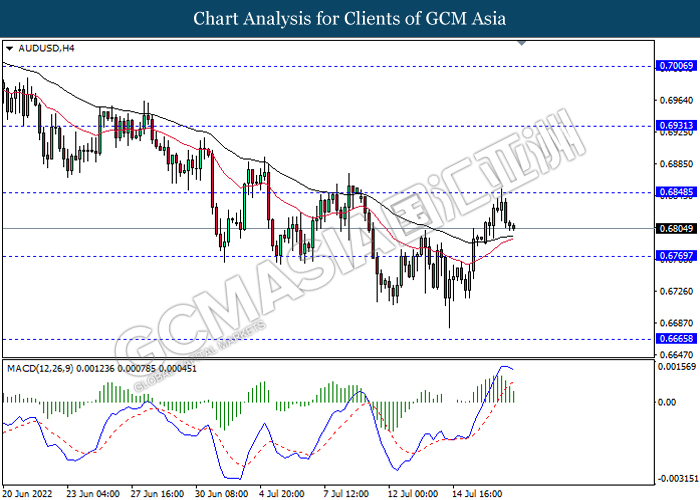This screenshot has height=500, width=700.
Task: Click the 0.66470 price axis value
Action: (x=676, y=355)
